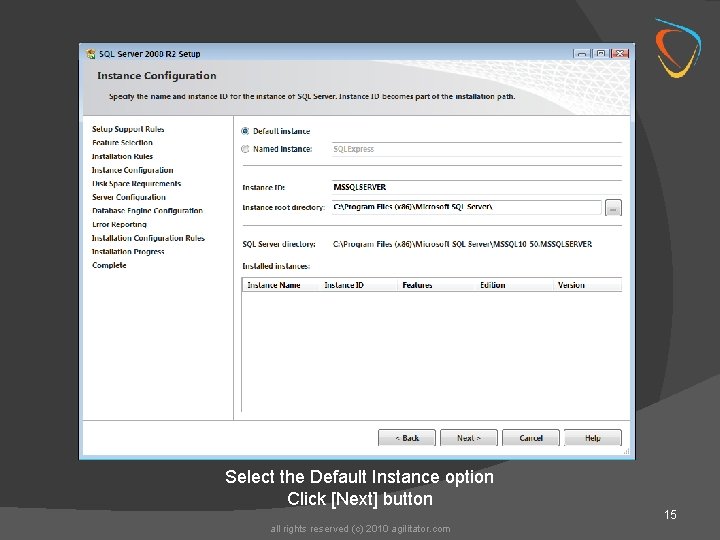Click the Features column header

pyautogui.click(x=436, y=285)
